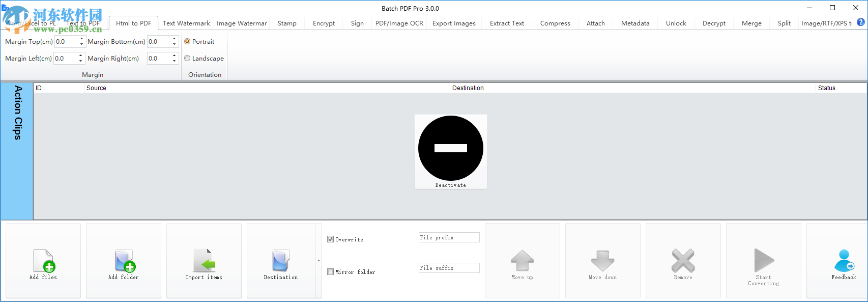
Task: Switch to the Decrypt tab
Action: pyautogui.click(x=714, y=23)
